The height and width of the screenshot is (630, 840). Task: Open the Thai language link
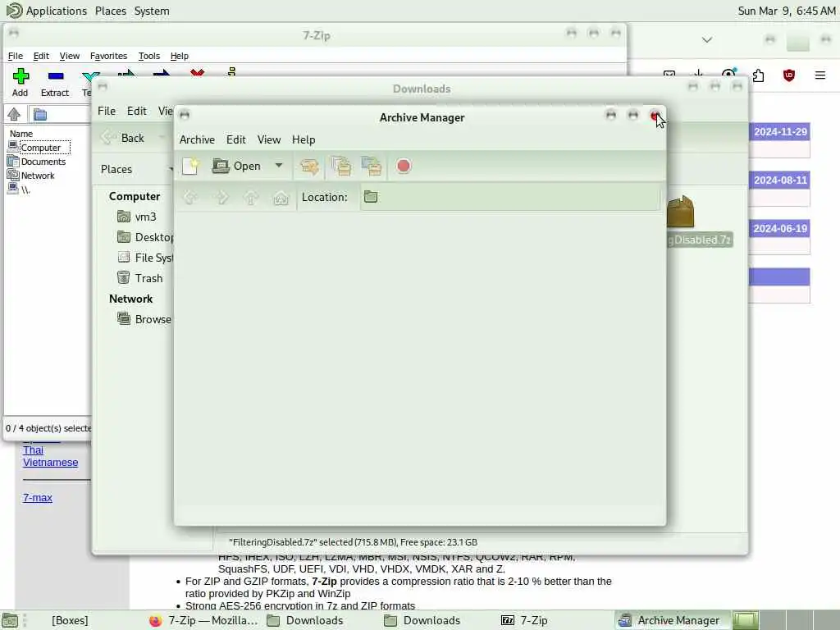(33, 450)
